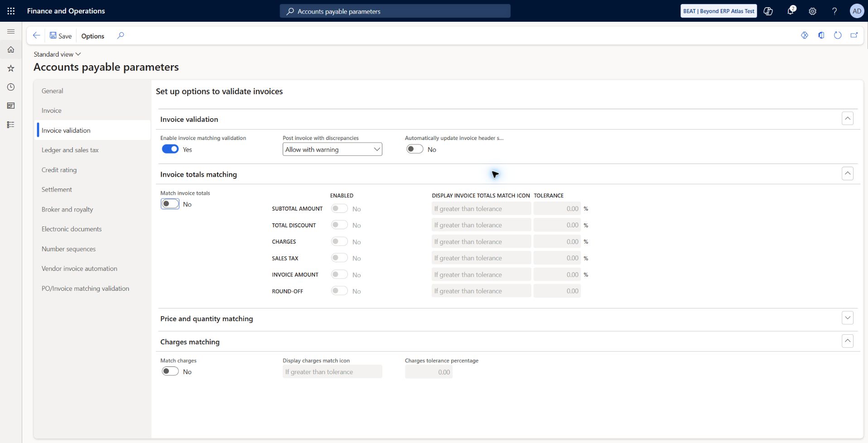This screenshot has width=868, height=443.
Task: Open the help question mark
Action: click(x=834, y=11)
